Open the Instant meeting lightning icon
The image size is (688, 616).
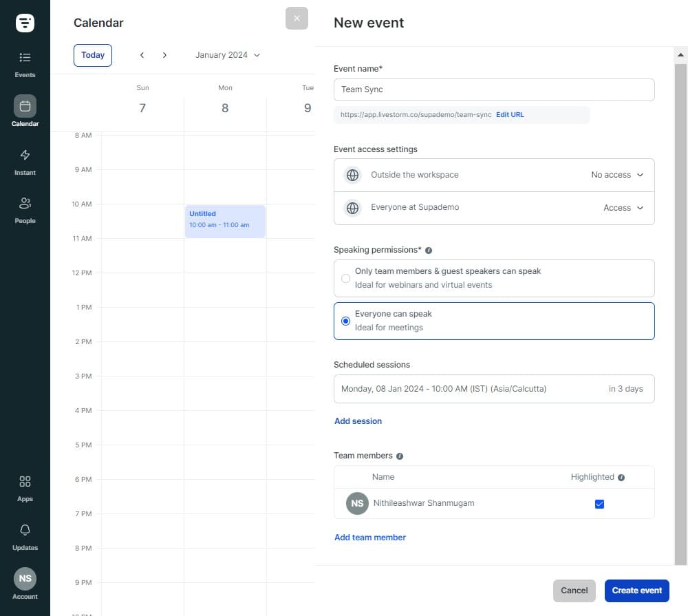pyautogui.click(x=25, y=161)
